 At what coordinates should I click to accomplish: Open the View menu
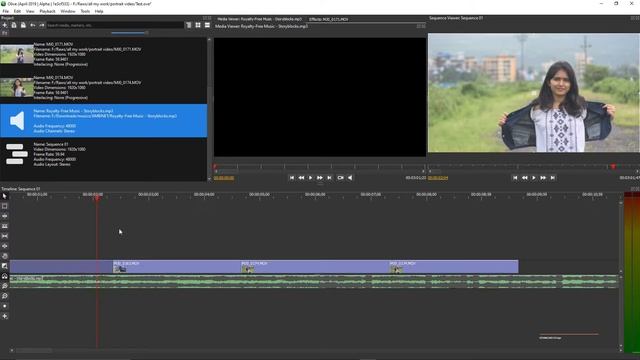tap(30, 11)
